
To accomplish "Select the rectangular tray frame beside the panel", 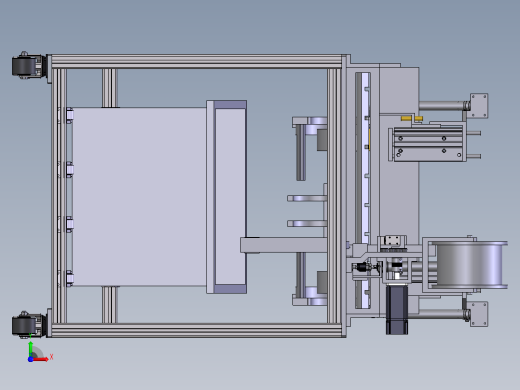I will (227, 197).
